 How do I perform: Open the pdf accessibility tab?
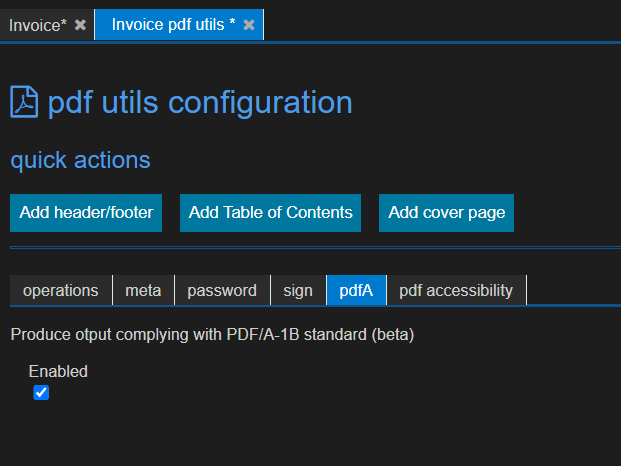[456, 290]
